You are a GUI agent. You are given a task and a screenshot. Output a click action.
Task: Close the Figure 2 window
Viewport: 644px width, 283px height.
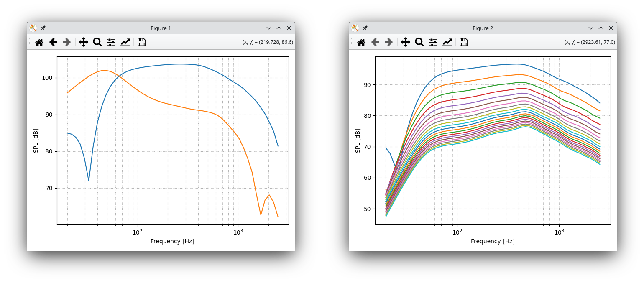click(x=611, y=28)
